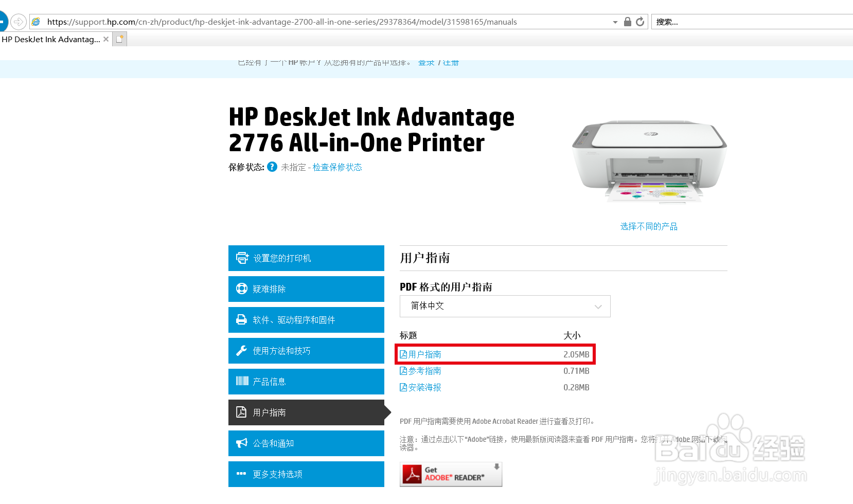
Task: Click the browser search input field
Action: [x=752, y=22]
